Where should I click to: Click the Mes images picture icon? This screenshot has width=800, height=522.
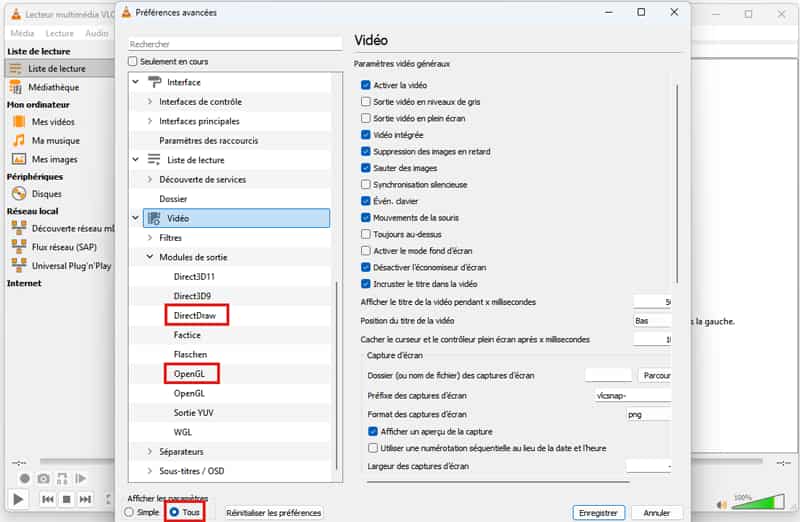(18, 159)
